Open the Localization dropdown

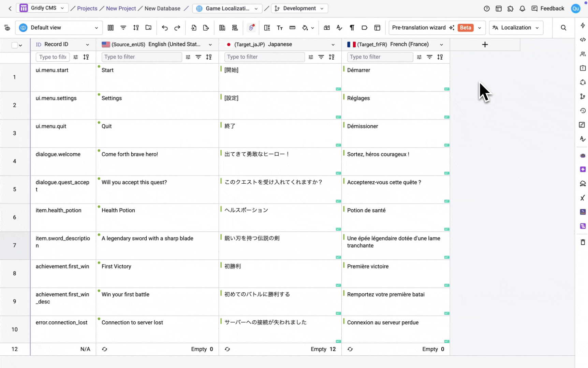(516, 28)
